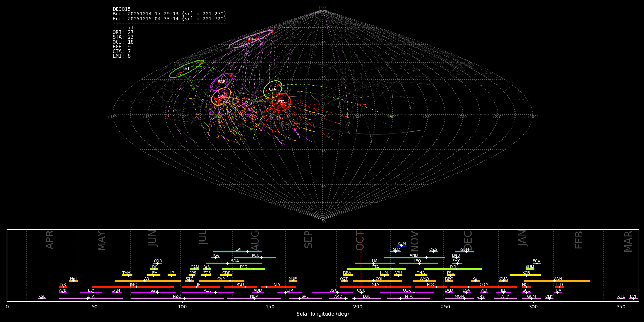This screenshot has height=322, width=644.
Task: Click the APR month label in the timeline
Action: coord(50,240)
